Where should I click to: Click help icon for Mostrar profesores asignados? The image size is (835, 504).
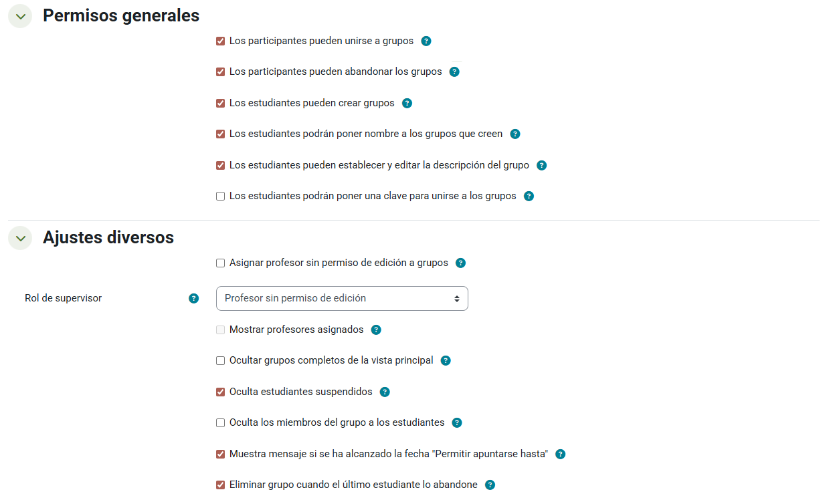click(376, 330)
